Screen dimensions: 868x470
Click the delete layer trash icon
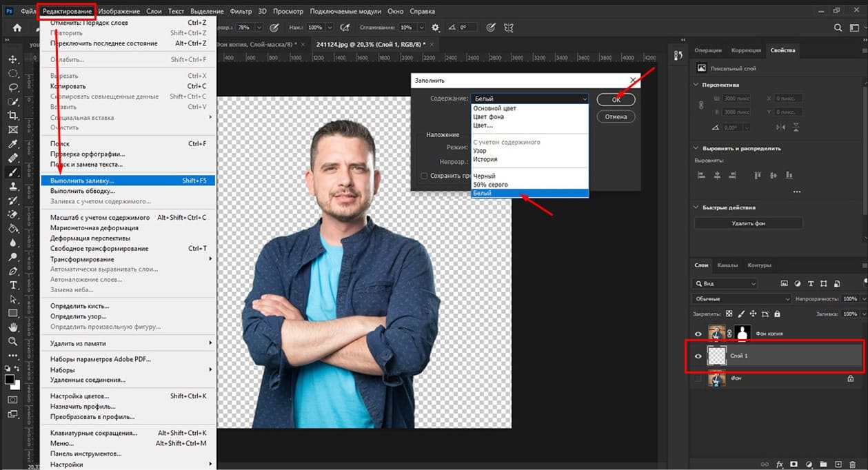(x=852, y=464)
